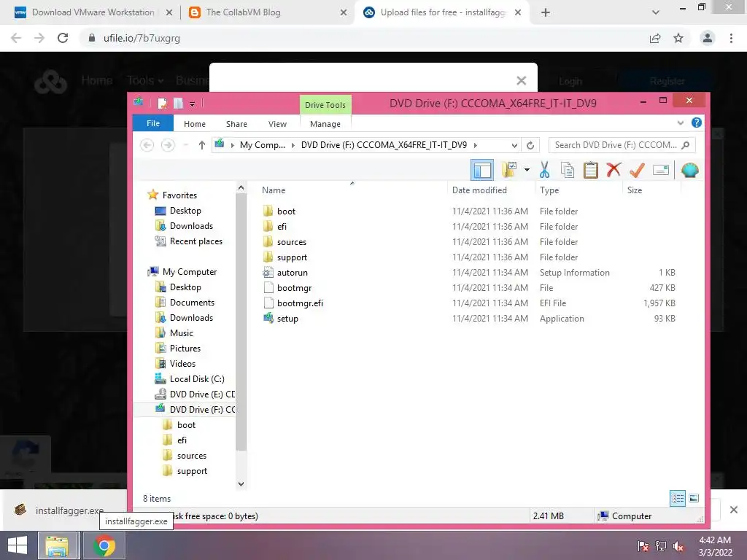Sort by the Type column header

(x=549, y=190)
